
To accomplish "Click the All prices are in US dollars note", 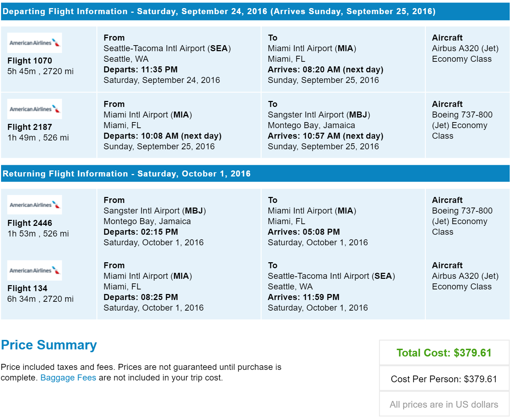I will pos(444,404).
